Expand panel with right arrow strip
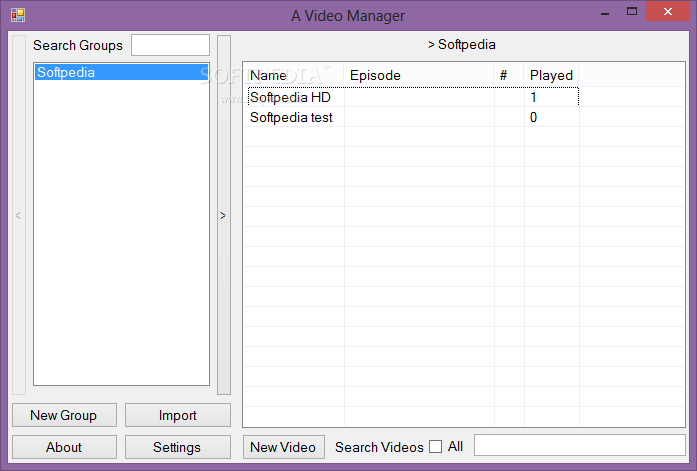 [224, 216]
